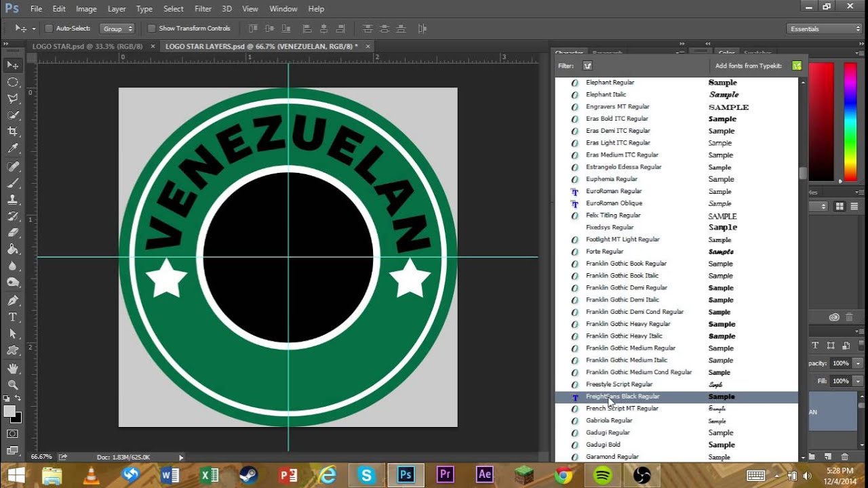Select the Eyedropper tool

click(x=13, y=149)
